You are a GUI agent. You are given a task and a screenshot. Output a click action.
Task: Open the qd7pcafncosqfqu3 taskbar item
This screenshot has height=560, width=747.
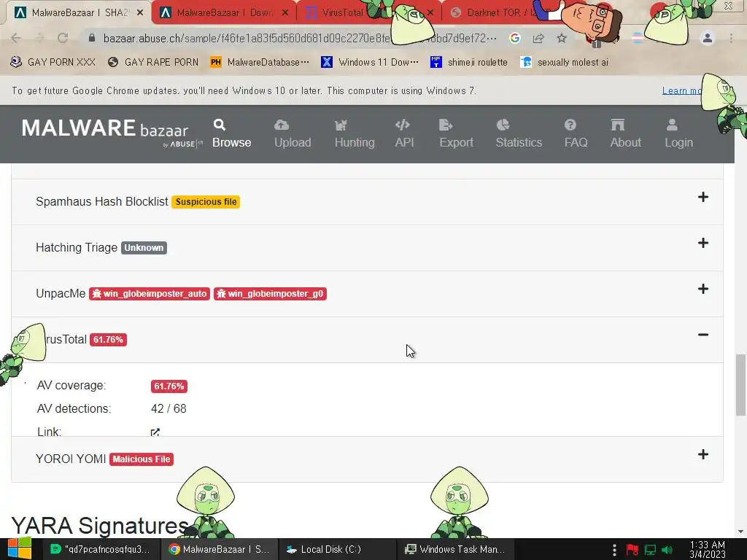pos(101,549)
